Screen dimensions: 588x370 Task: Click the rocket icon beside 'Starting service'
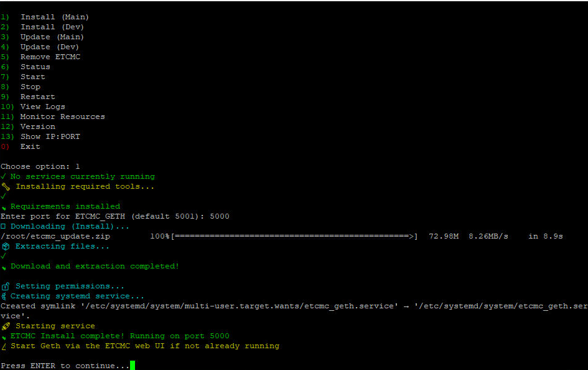(4, 326)
